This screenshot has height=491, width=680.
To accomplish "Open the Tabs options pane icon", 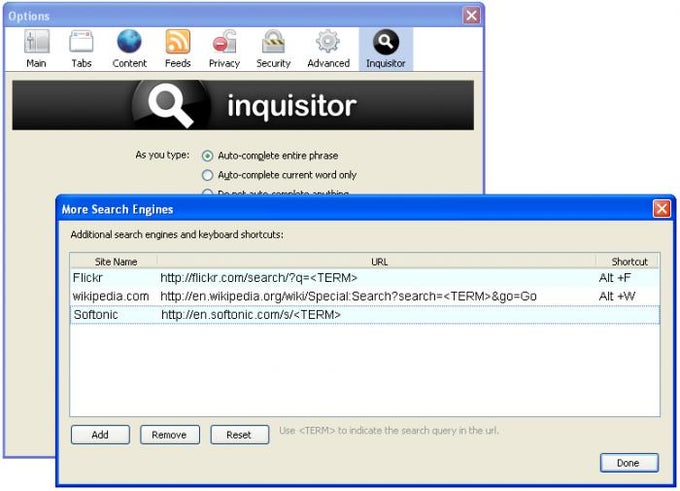I will pyautogui.click(x=82, y=49).
